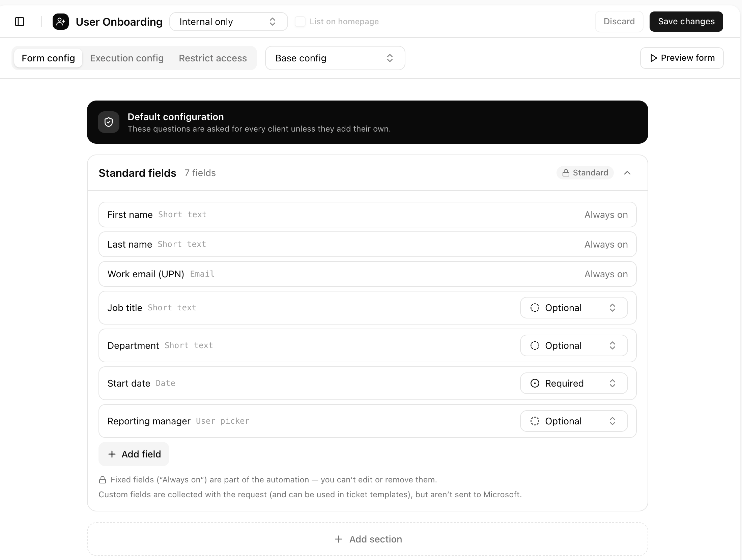This screenshot has height=560, width=742.
Task: Click the dashed circle icon for Reporting manager
Action: coord(535,421)
